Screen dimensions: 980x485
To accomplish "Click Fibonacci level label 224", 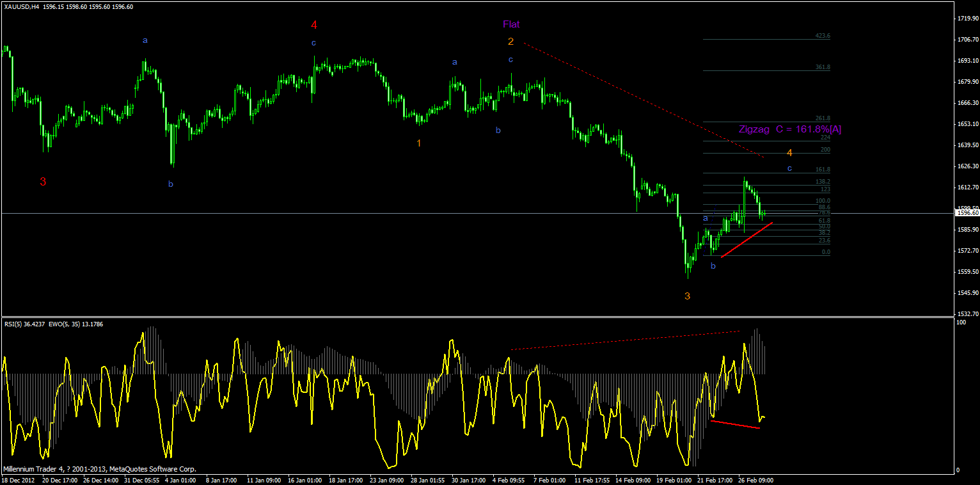I will point(825,138).
